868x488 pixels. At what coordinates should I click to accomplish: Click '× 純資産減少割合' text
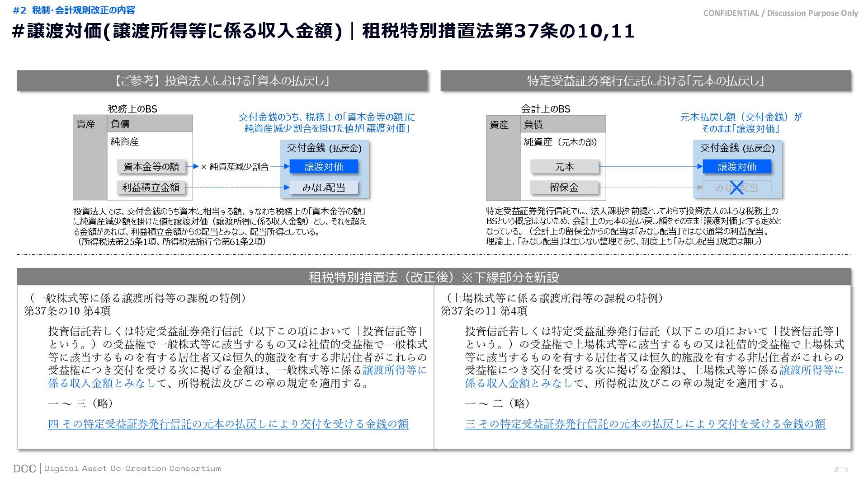pos(235,167)
